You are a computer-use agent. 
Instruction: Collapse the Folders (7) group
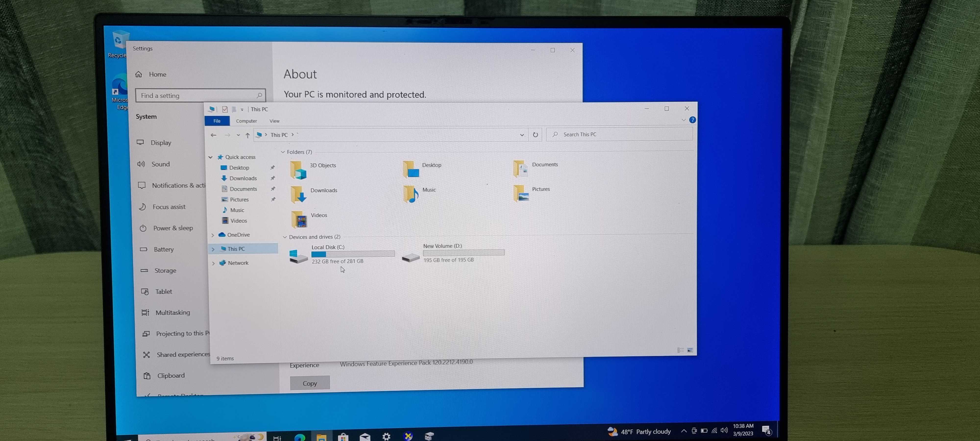pos(283,152)
